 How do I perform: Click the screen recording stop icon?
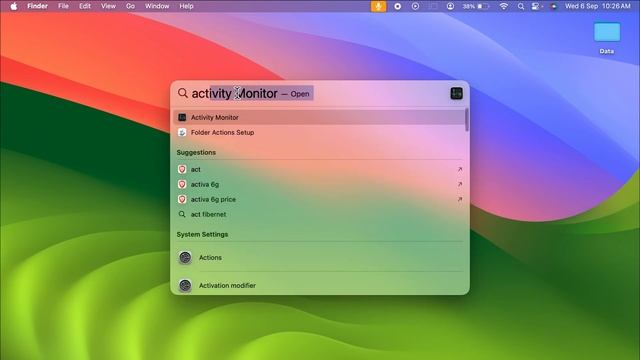[398, 6]
